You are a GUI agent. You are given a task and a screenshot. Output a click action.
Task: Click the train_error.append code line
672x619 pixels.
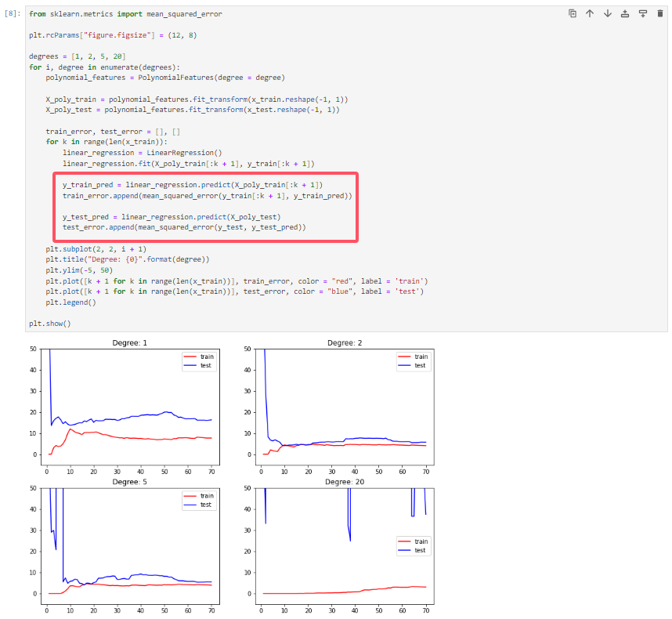point(208,196)
